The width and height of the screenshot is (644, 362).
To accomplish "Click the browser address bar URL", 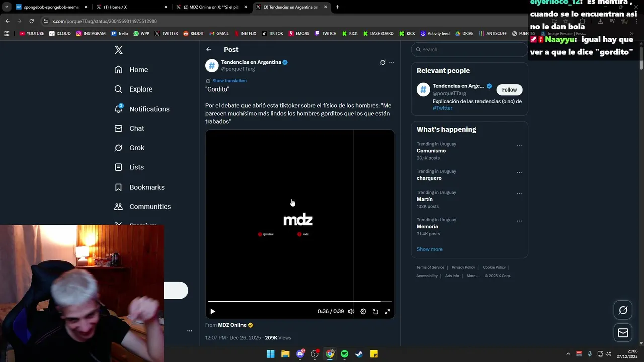I will (105, 21).
